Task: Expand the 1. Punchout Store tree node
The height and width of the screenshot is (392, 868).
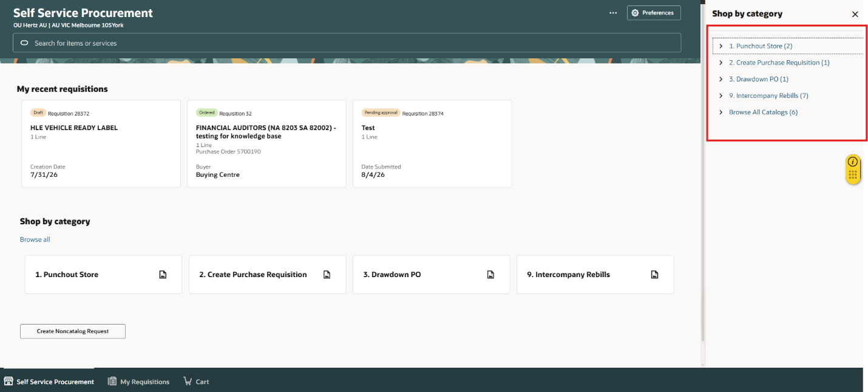Action: coord(721,46)
